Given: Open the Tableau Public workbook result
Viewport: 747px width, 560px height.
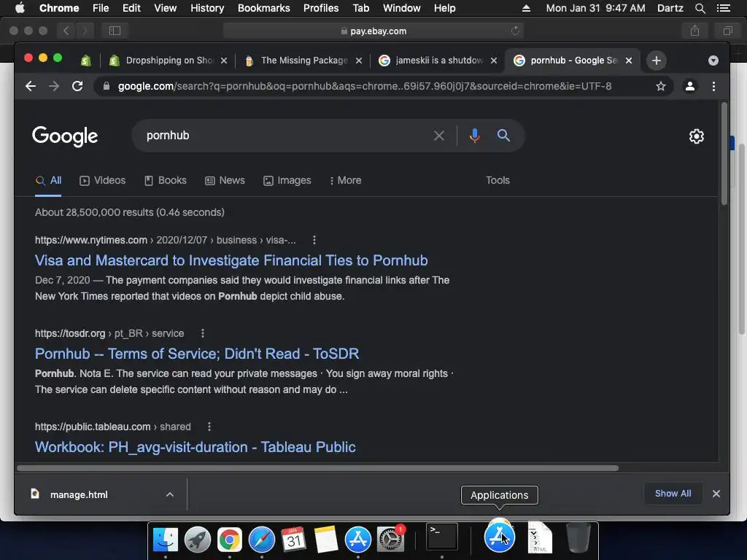Looking at the screenshot, I should point(195,447).
